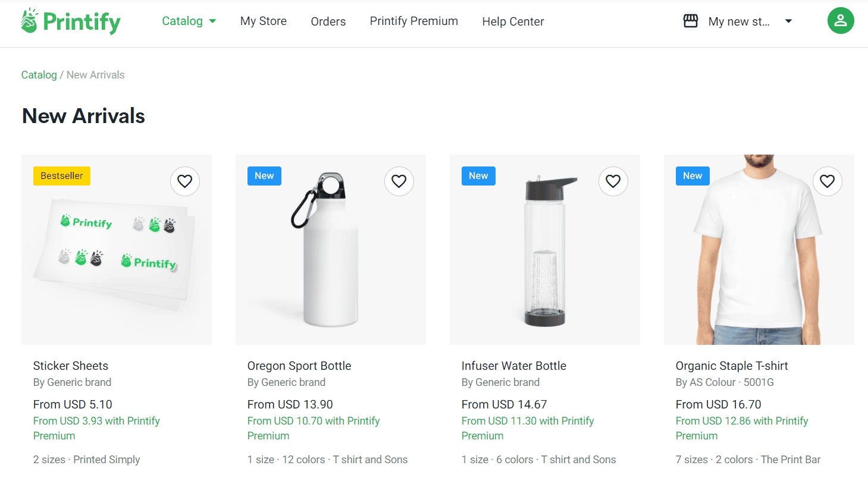Viewport: 868px width, 481px height.
Task: Click the Oregon Sport Bottle product thumbnail
Action: pos(330,249)
